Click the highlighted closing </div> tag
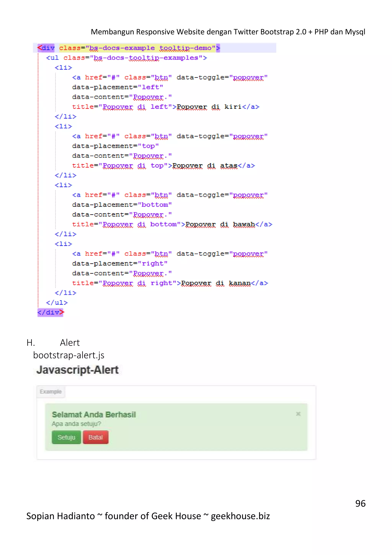 coord(51,312)
